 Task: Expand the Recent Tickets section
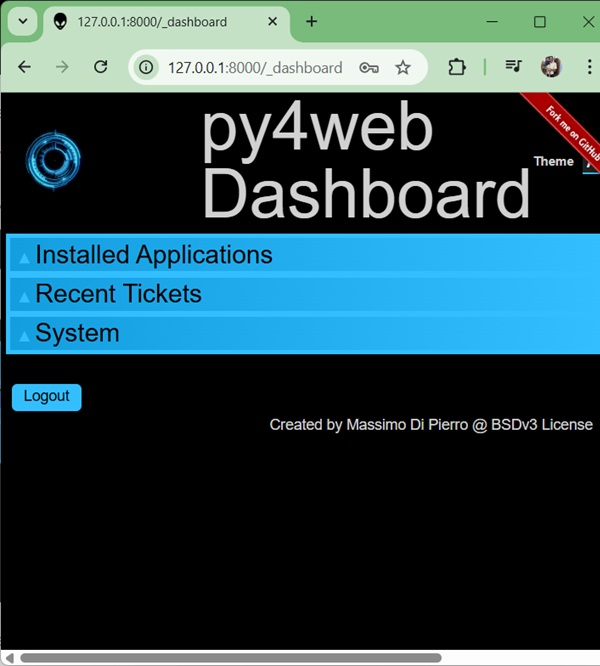[x=305, y=294]
